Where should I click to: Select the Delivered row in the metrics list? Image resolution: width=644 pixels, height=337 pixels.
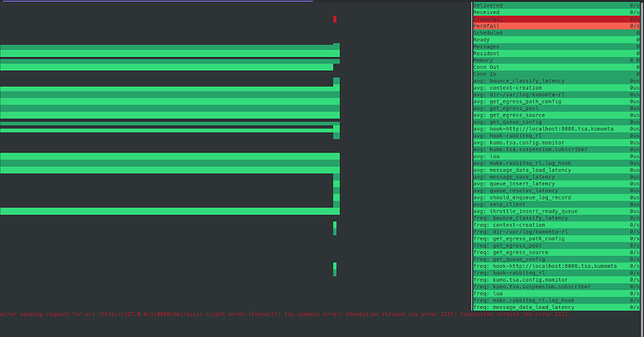(x=556, y=6)
